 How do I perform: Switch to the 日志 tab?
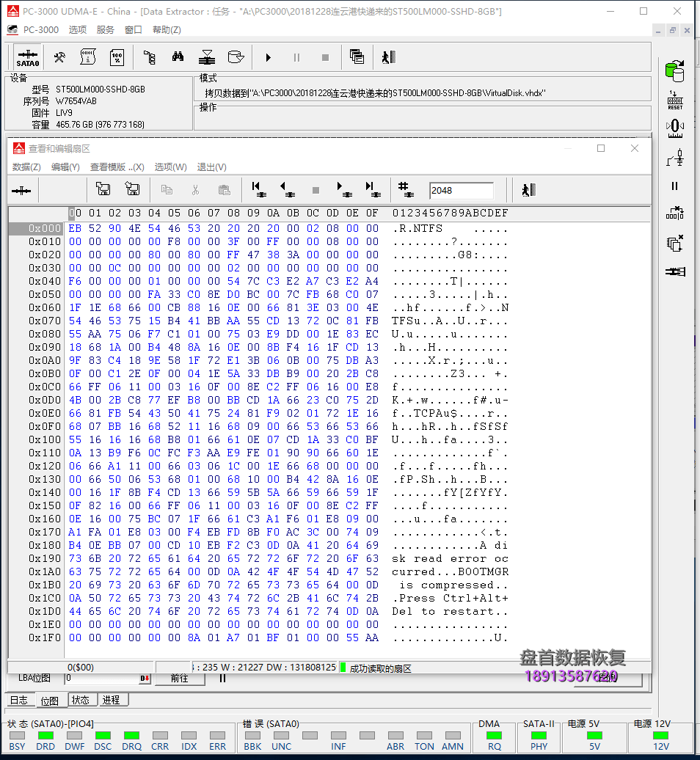tap(19, 700)
